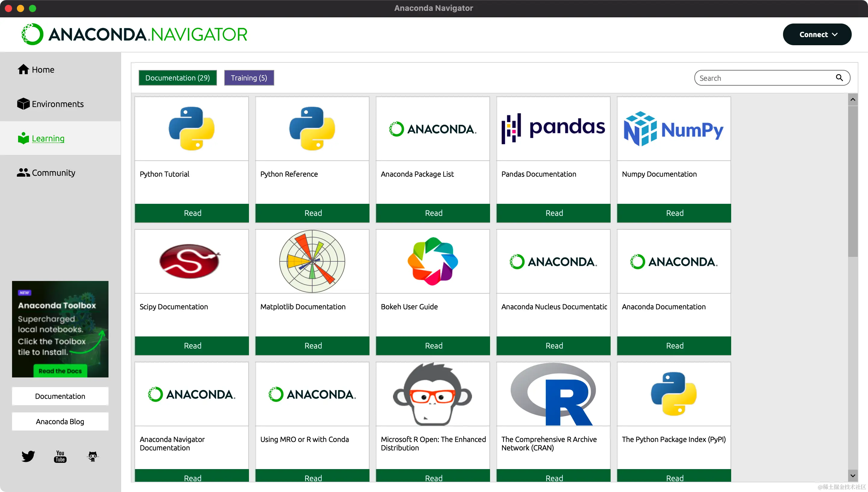Open the GitHub octocat icon link
Screen dimensions: 868x492
click(93, 456)
